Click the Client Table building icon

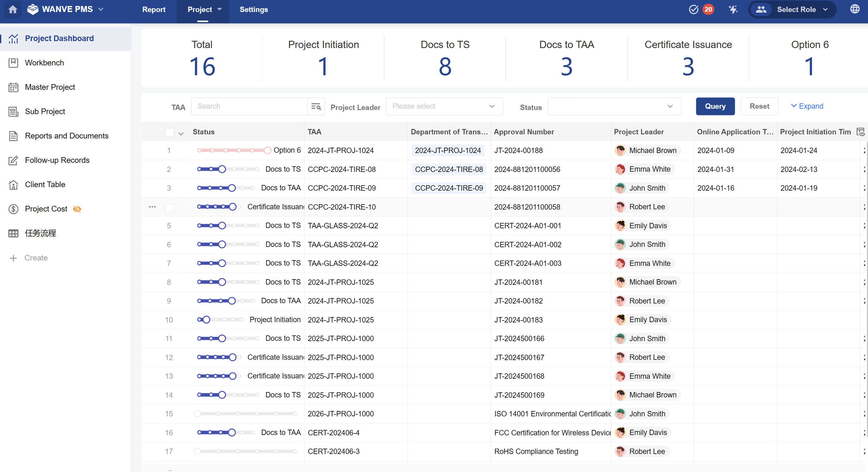[13, 185]
